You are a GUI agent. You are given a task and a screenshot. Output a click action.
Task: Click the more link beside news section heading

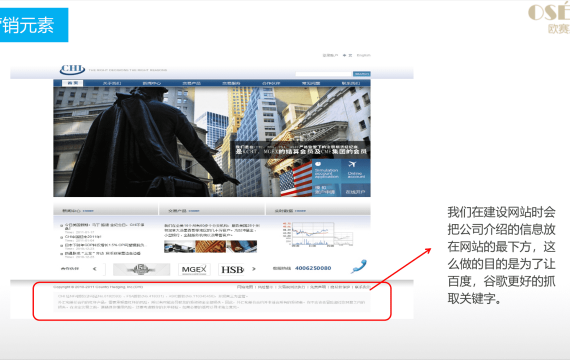pos(88,211)
